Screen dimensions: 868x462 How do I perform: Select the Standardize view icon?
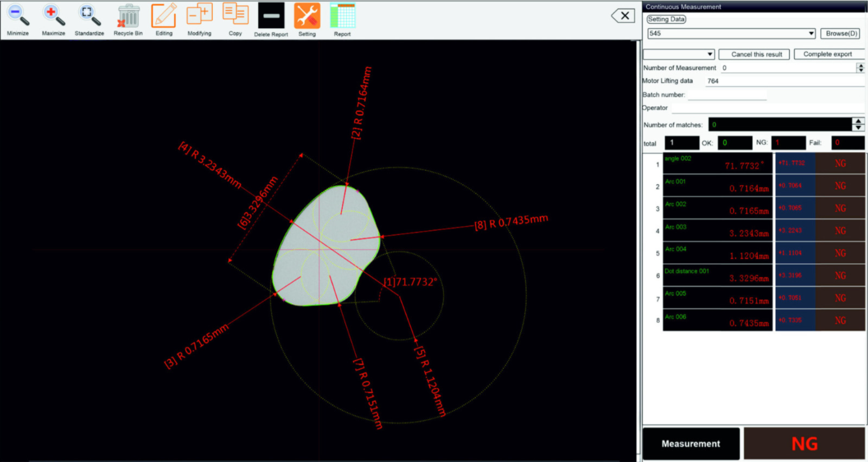pyautogui.click(x=89, y=16)
